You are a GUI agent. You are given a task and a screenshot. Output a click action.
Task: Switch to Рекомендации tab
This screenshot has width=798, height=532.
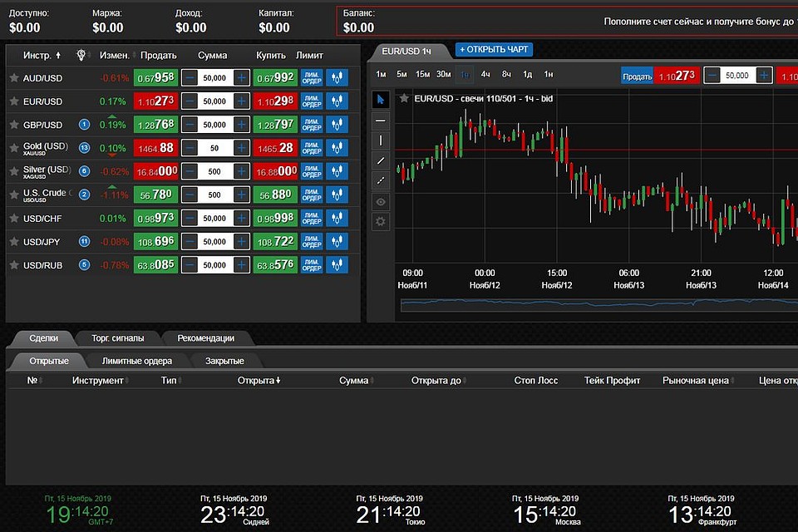(x=205, y=338)
